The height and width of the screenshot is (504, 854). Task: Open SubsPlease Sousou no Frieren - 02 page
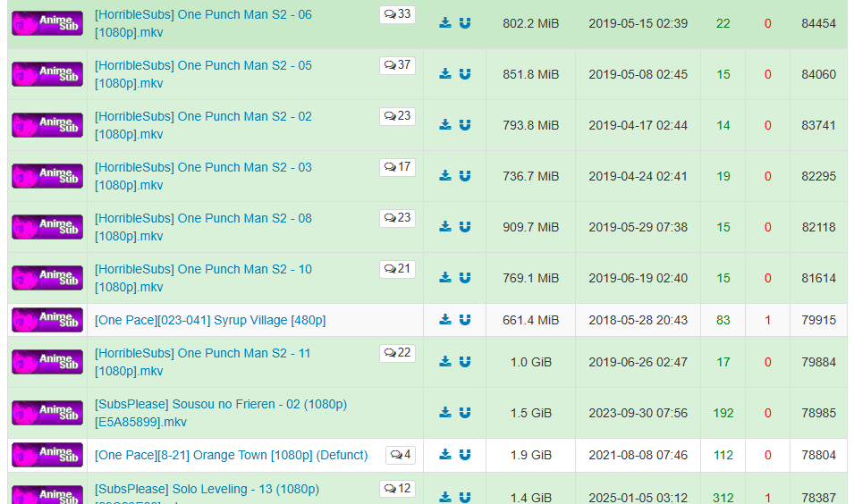pos(221,413)
